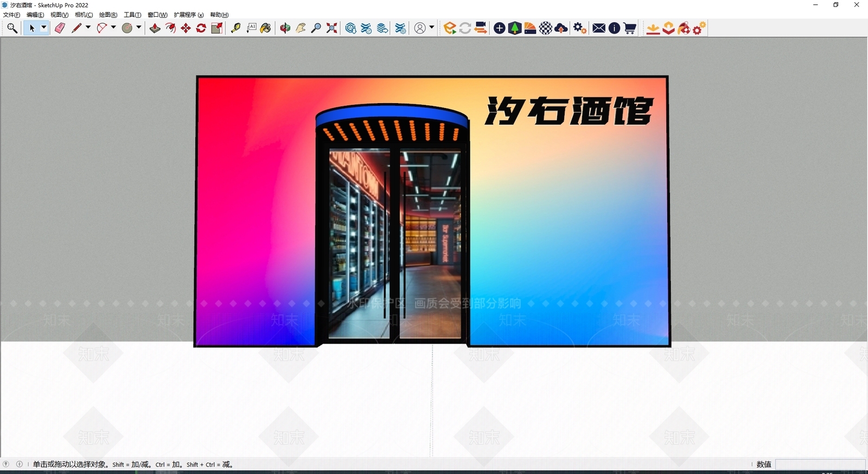Click the cloud upload icon
This screenshot has height=474, width=868.
[x=561, y=28]
